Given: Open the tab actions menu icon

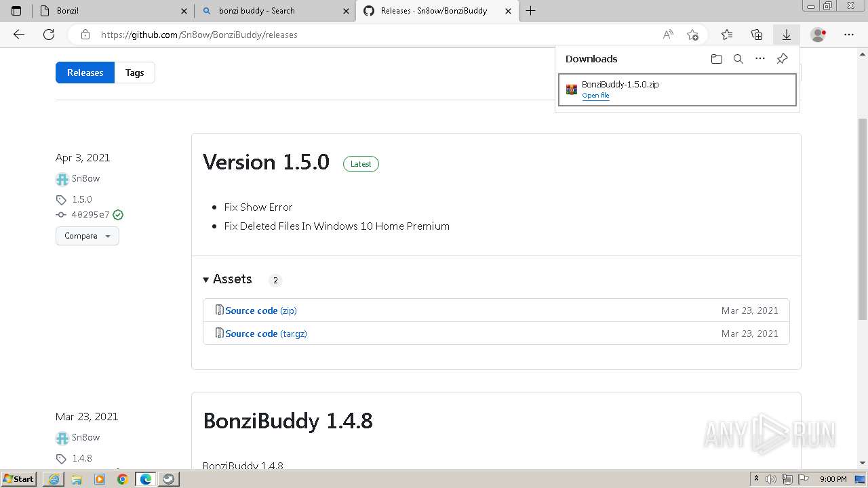Looking at the screenshot, I should tap(16, 11).
